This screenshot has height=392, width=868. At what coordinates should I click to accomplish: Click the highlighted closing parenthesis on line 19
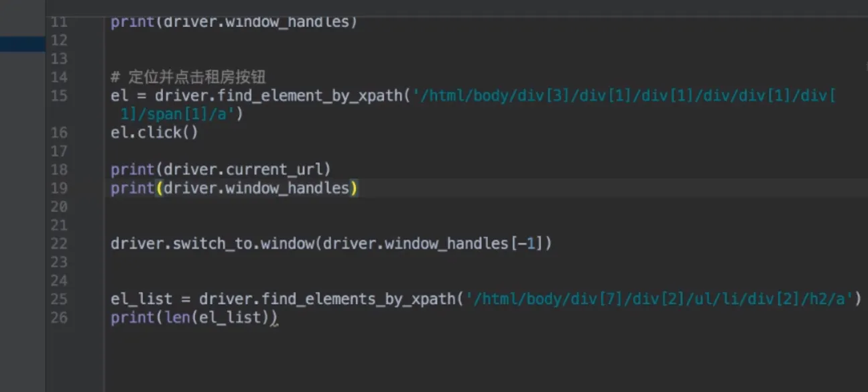[x=354, y=188]
